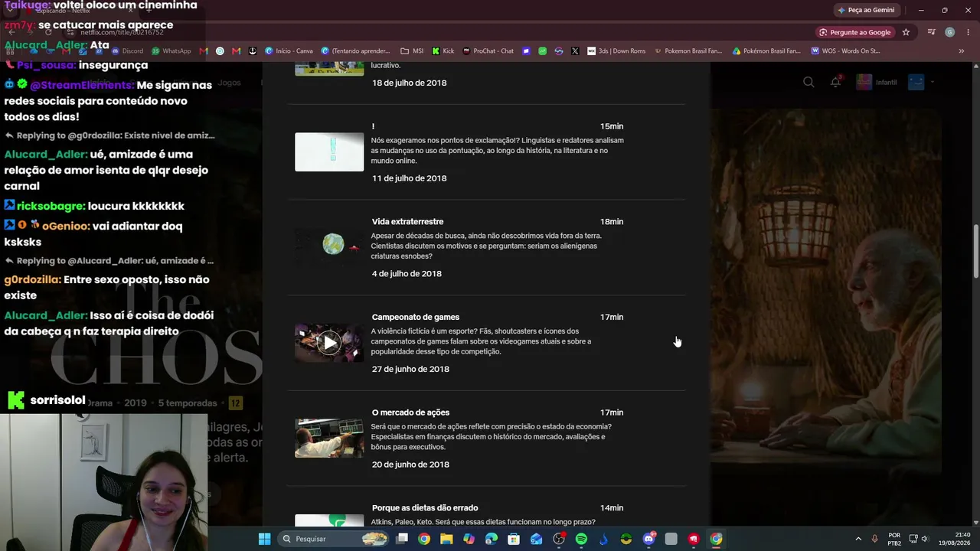Click the StreamElements chat mention
980x551 pixels.
pyautogui.click(x=81, y=85)
